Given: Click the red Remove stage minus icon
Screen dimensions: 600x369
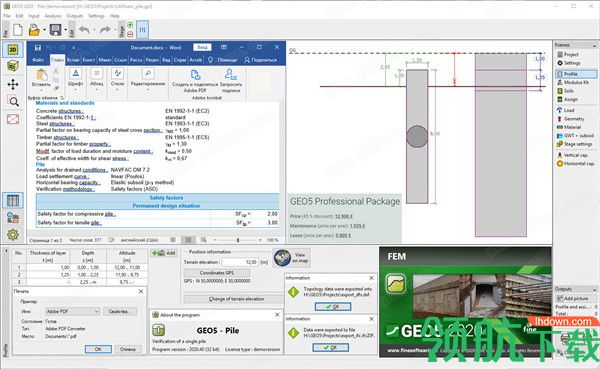Looking at the screenshot, I should tap(130, 34).
